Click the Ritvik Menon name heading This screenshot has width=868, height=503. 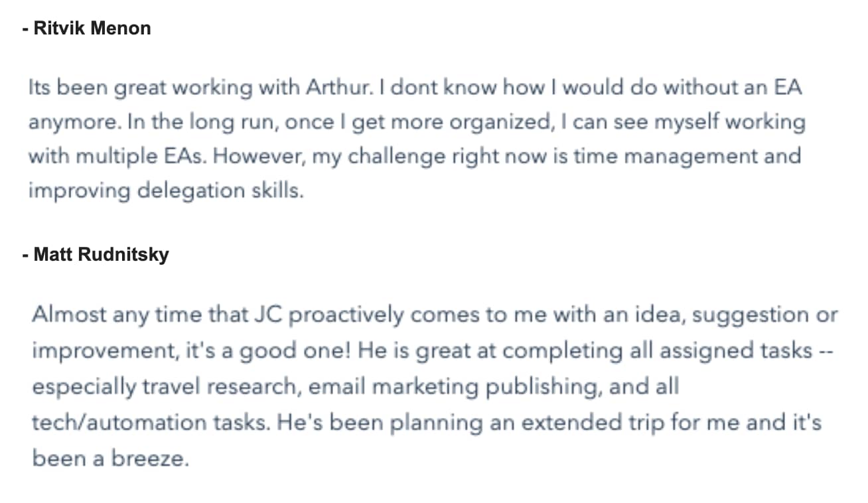(86, 29)
